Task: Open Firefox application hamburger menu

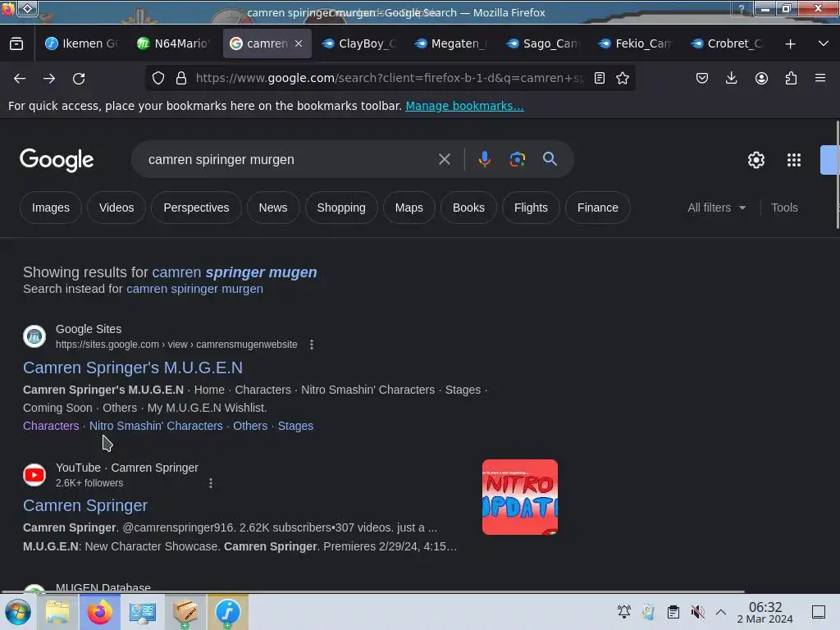Action: pyautogui.click(x=820, y=78)
